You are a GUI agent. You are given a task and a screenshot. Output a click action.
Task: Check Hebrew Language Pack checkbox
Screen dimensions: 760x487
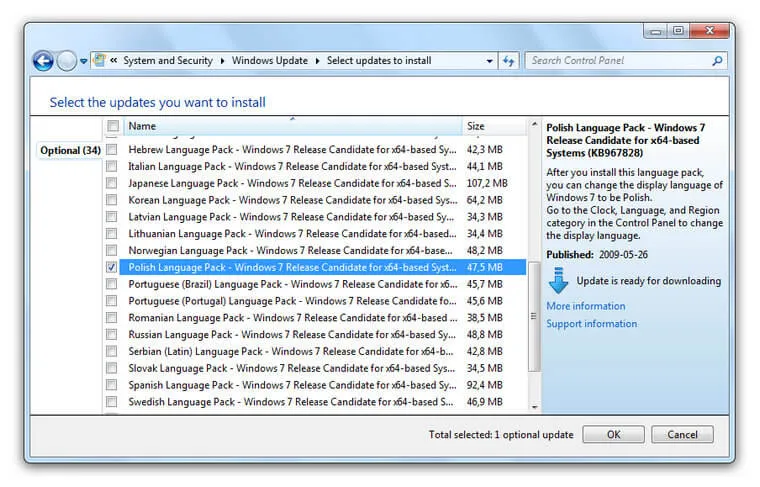(112, 149)
